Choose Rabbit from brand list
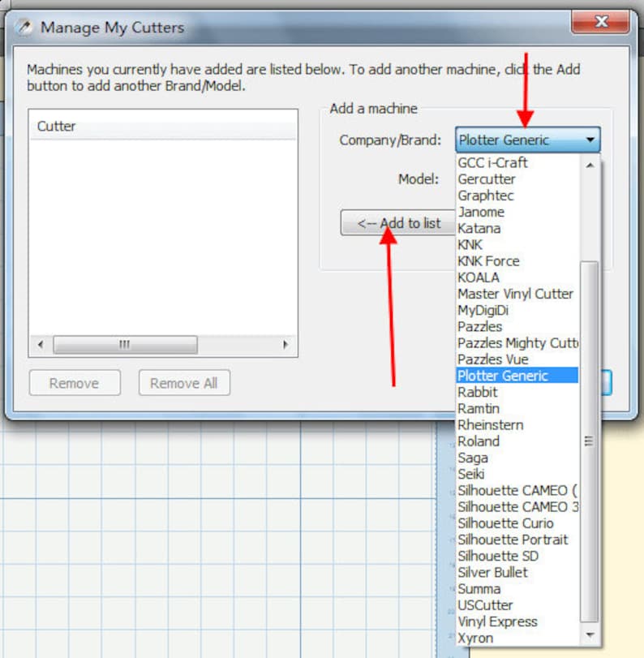644x658 pixels. point(517,392)
